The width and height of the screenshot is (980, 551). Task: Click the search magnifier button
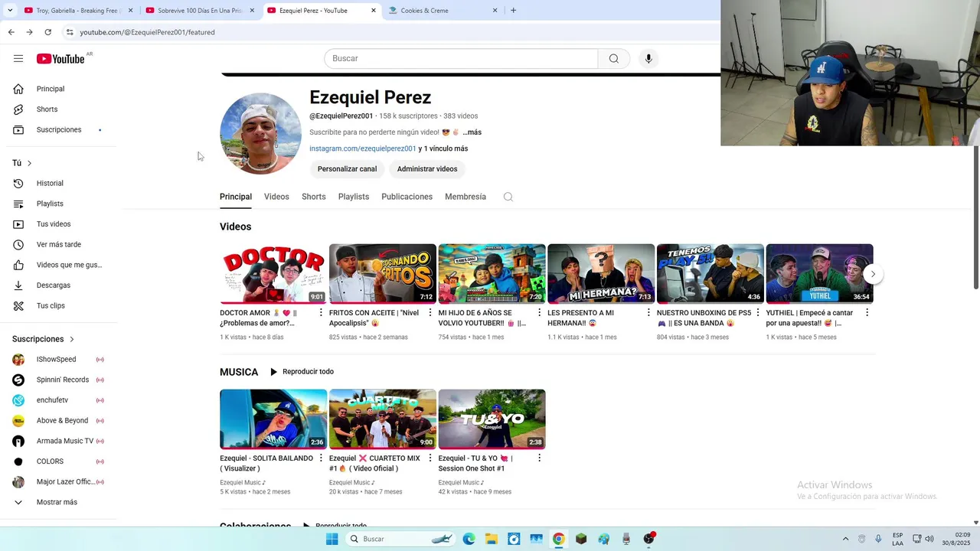(x=614, y=59)
